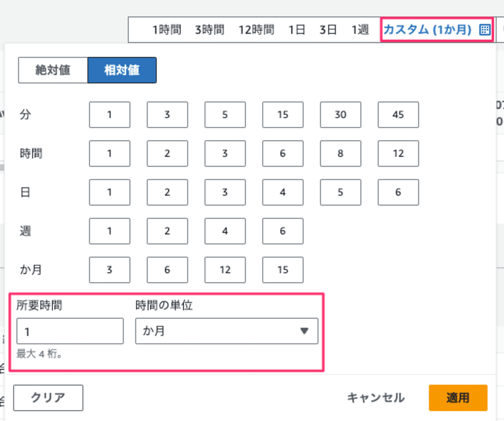Image resolution: width=504 pixels, height=421 pixels.
Task: Choose 1 in the 週 row
Action: 110,231
